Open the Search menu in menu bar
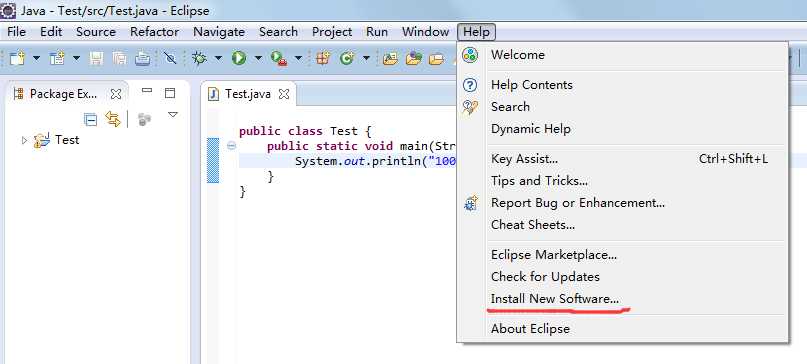This screenshot has height=364, width=807. point(278,32)
